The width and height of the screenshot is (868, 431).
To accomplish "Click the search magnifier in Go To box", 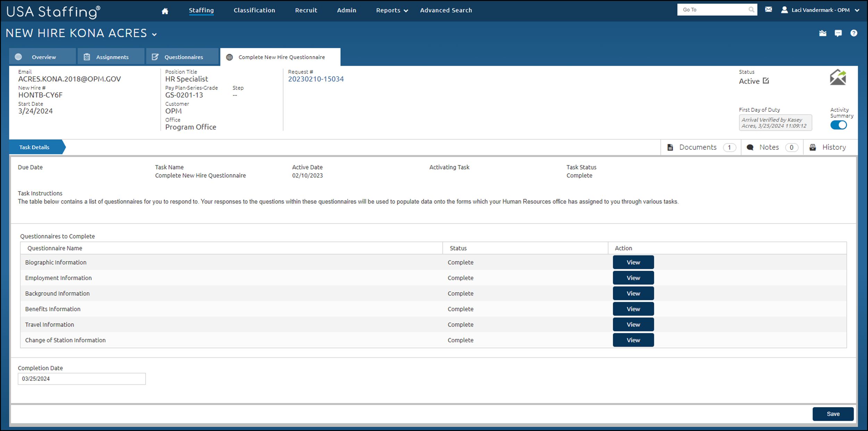I will click(x=751, y=10).
